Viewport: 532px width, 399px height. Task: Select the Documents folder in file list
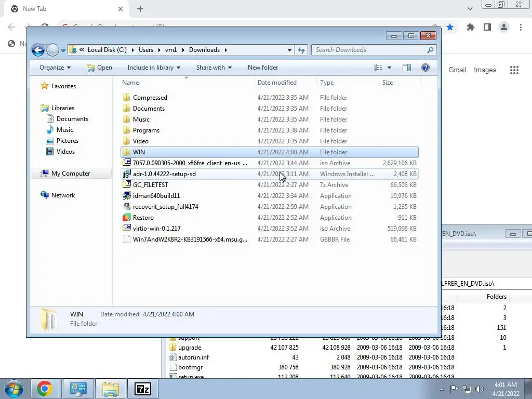[x=270, y=109]
